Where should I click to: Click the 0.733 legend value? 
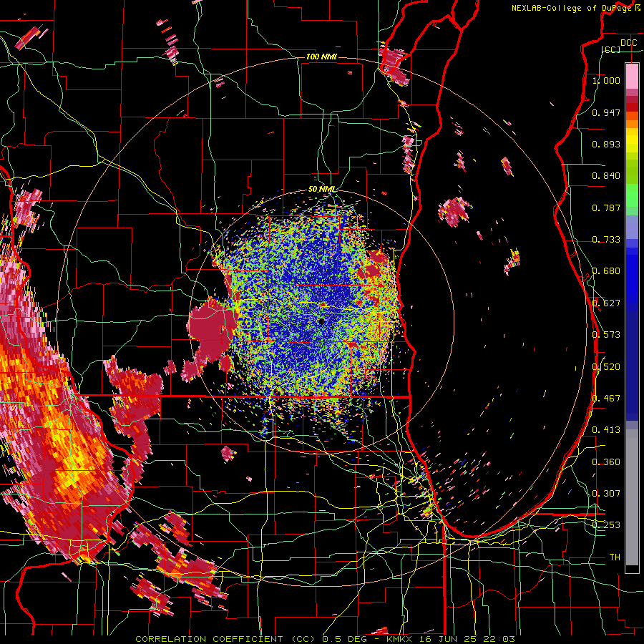click(x=606, y=240)
